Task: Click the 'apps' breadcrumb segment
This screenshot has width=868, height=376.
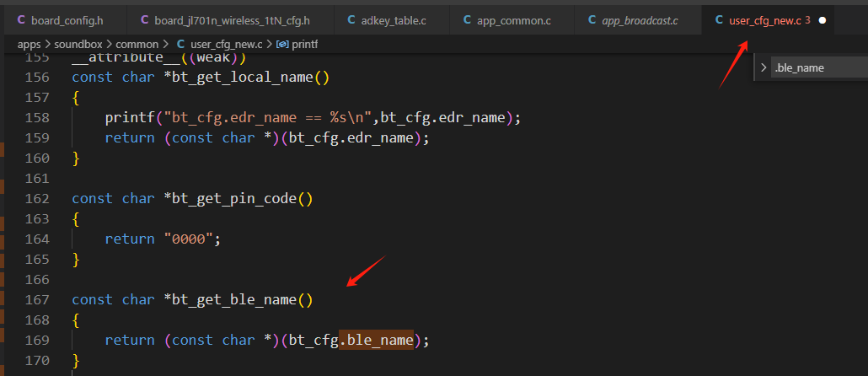Action: (29, 45)
